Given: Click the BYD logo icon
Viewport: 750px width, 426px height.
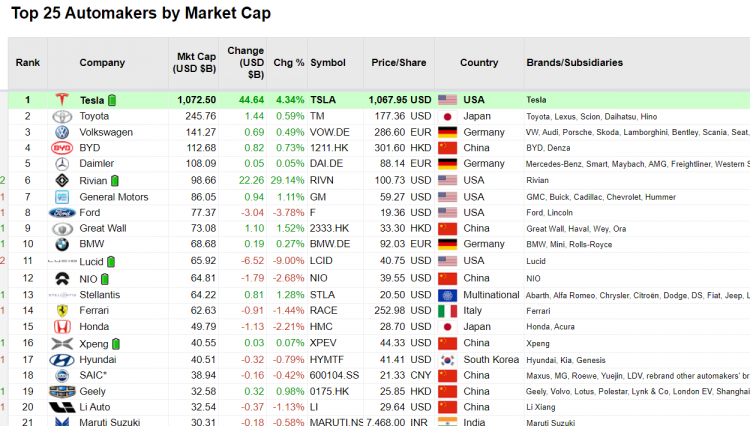Looking at the screenshot, I should tap(62, 148).
